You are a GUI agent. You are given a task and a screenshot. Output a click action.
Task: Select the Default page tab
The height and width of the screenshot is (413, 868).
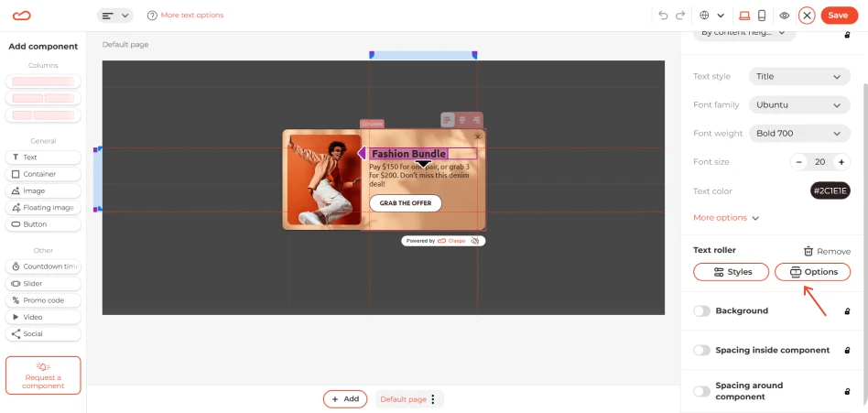[403, 399]
